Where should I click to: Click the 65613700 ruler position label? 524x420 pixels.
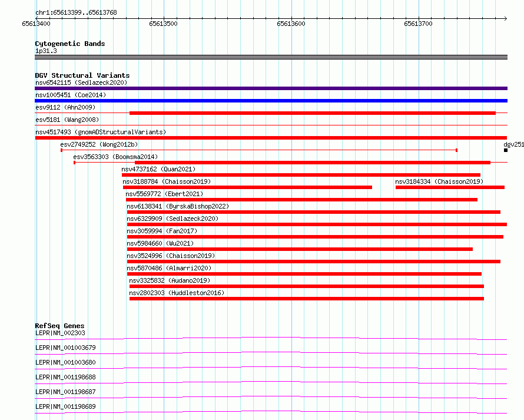[x=418, y=24]
